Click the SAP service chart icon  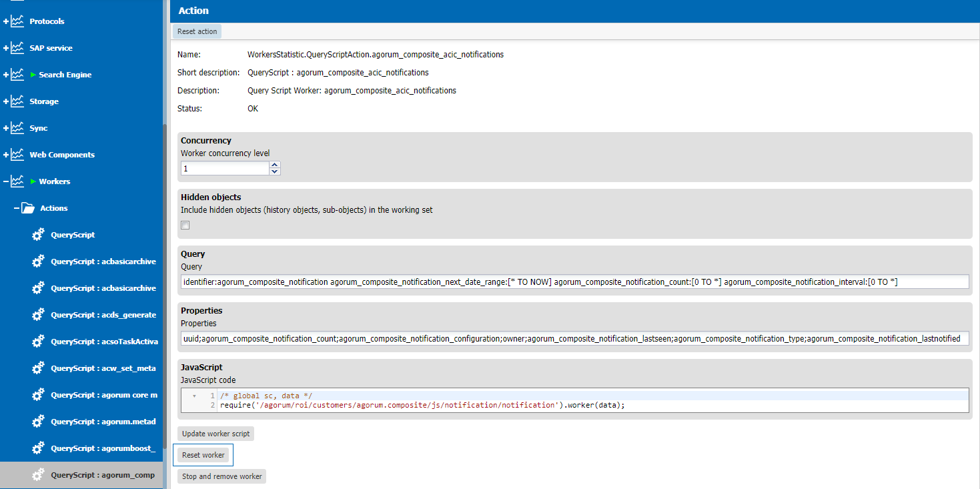[17, 48]
